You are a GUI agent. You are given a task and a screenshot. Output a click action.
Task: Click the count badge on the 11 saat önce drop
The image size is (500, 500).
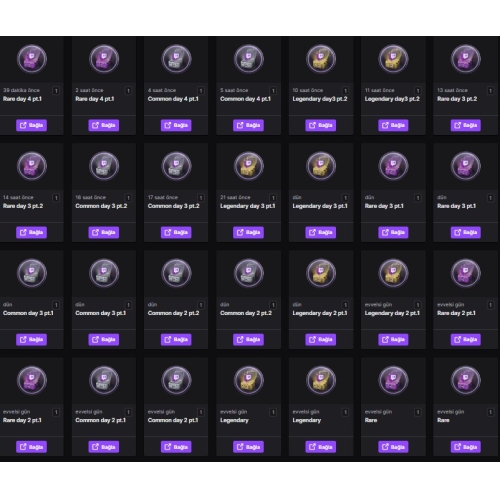(418, 91)
